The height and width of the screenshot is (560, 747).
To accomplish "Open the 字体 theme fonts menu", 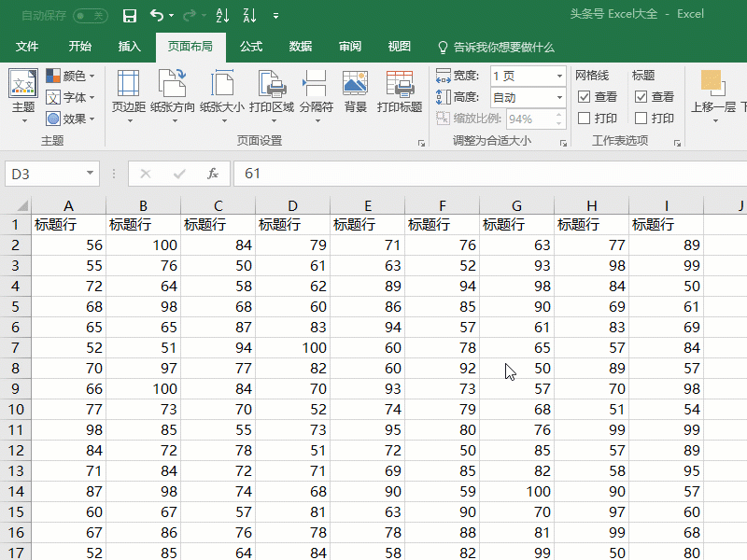I will click(71, 97).
